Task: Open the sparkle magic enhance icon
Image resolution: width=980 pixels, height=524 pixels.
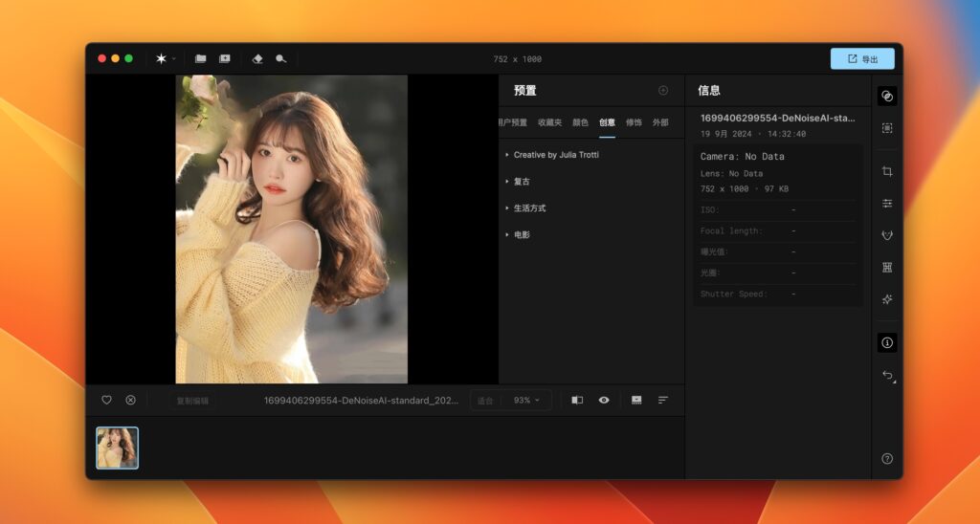Action: 887,300
